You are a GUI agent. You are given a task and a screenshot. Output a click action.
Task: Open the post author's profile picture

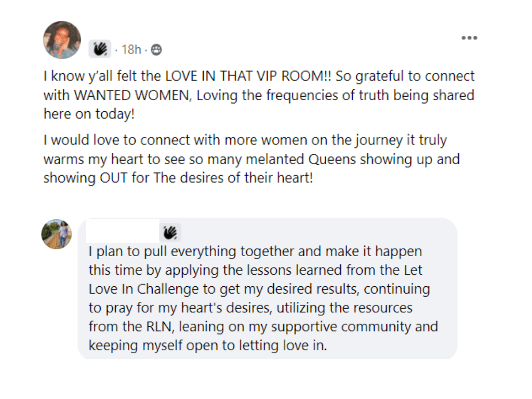pyautogui.click(x=62, y=40)
